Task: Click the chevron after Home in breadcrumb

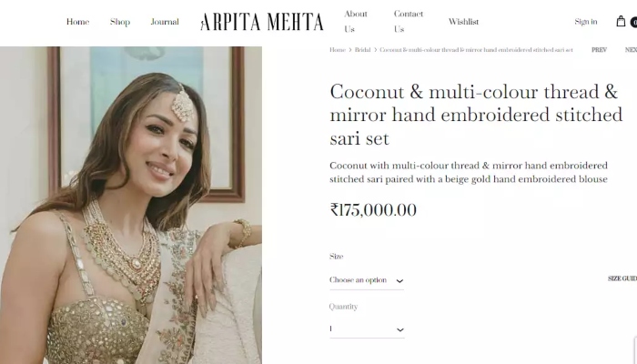Action: tap(350, 50)
